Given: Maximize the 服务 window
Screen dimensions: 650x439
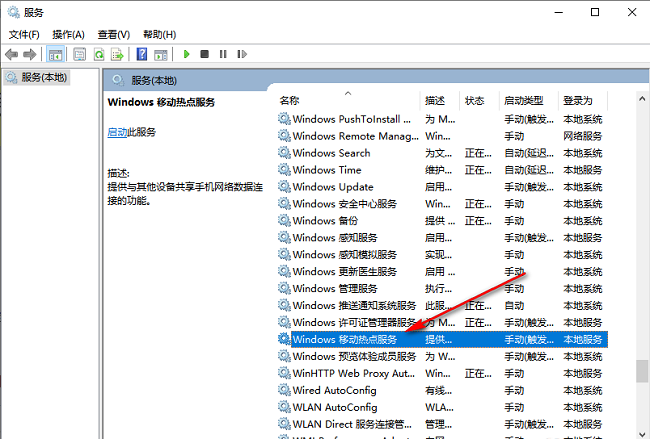Looking at the screenshot, I should [595, 12].
